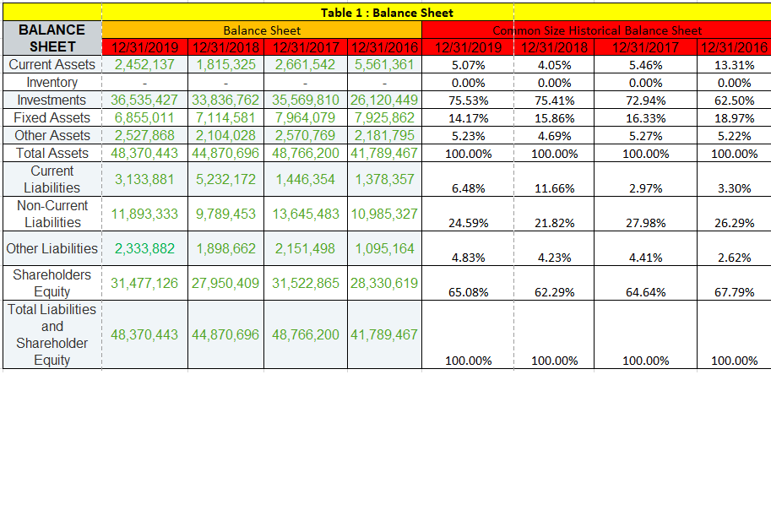Select the 13.31% Current Assets percentage

(731, 64)
